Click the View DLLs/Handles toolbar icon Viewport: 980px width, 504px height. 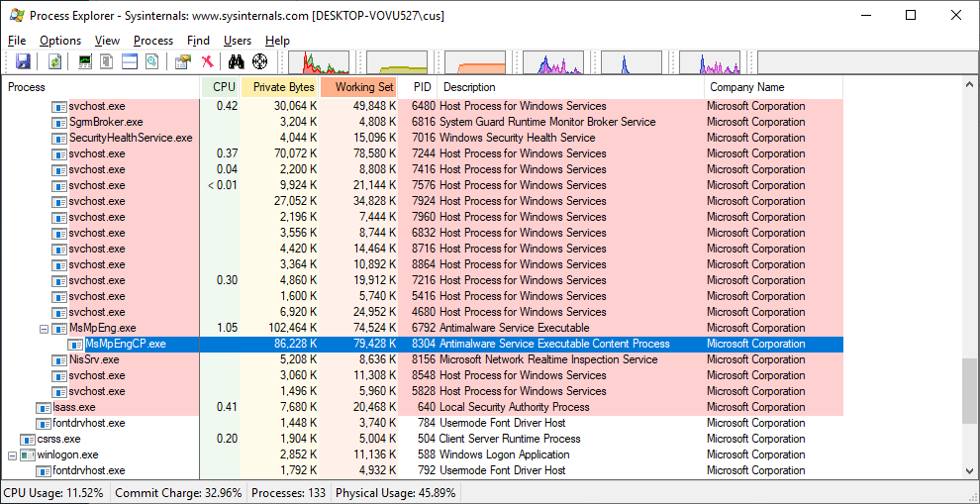[151, 61]
